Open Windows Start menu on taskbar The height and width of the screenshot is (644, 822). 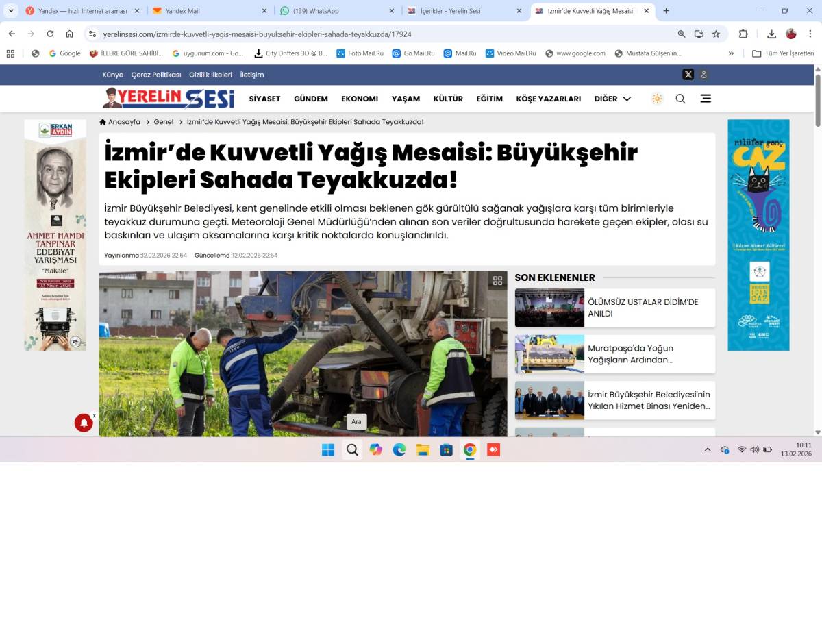coord(328,450)
